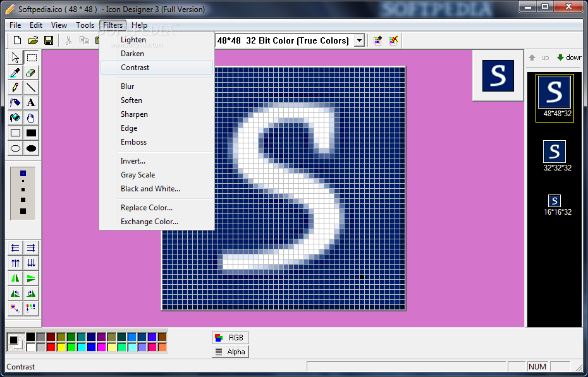Apply the Blur filter

[x=157, y=86]
